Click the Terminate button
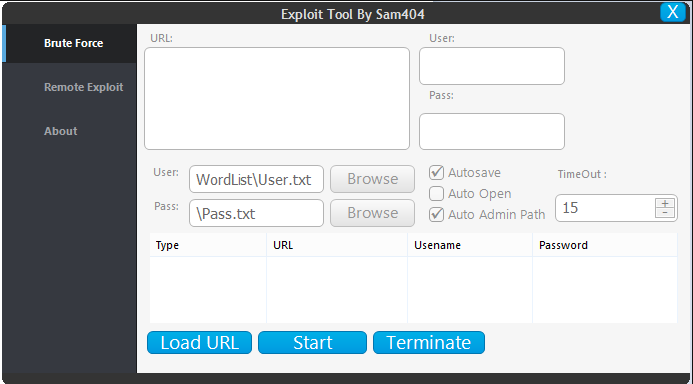This screenshot has height=384, width=693. click(429, 342)
